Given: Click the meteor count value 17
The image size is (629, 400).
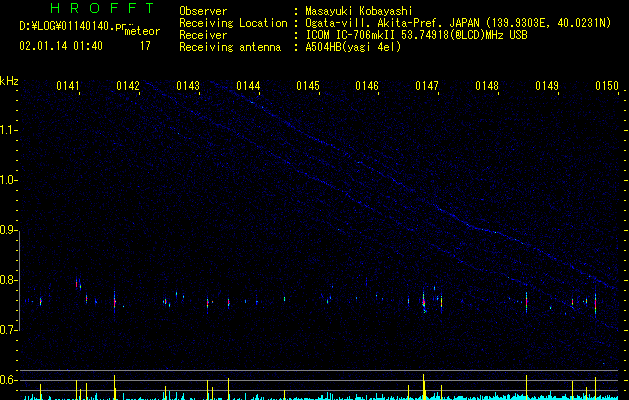Looking at the screenshot, I should [x=145, y=46].
